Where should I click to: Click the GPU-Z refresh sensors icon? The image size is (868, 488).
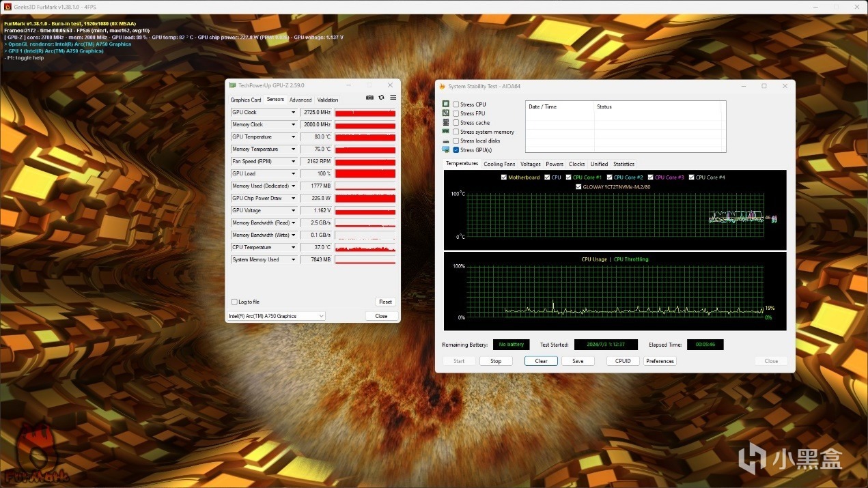(381, 98)
